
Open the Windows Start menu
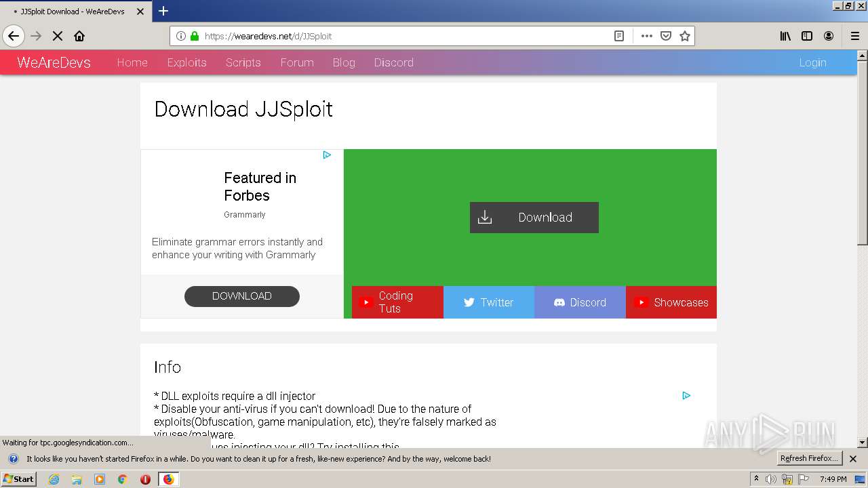point(18,479)
